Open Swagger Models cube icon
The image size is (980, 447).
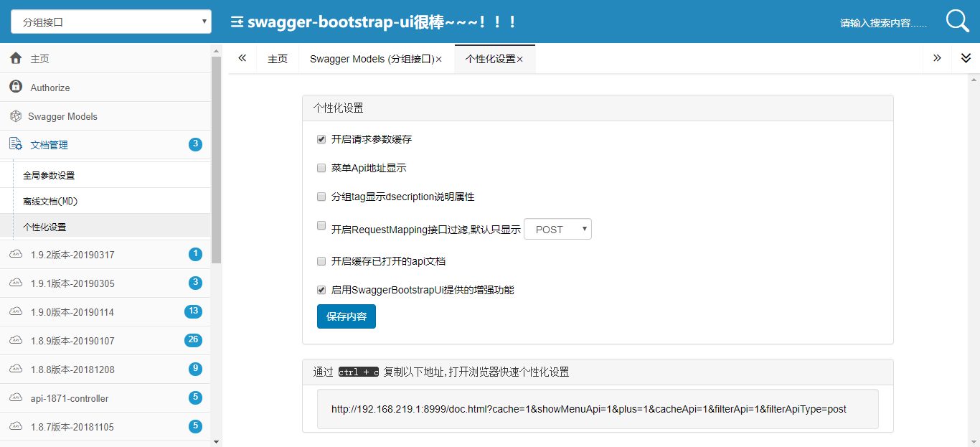(x=16, y=116)
